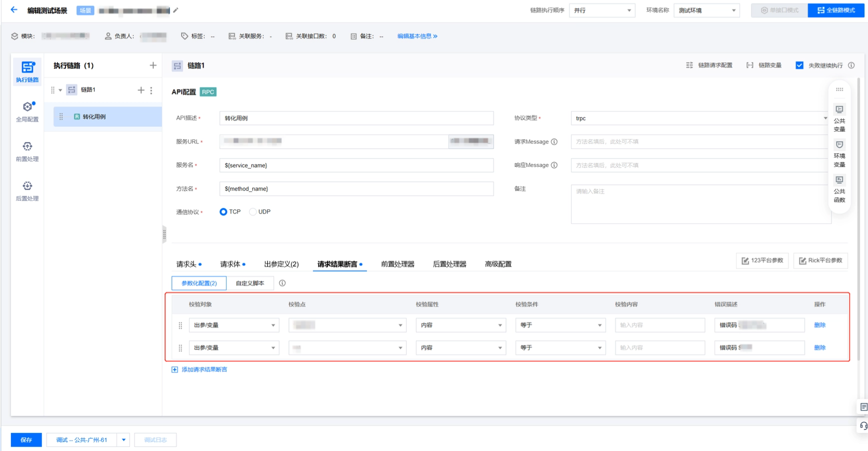
Task: Click the 123平台参数 button
Action: point(762,260)
